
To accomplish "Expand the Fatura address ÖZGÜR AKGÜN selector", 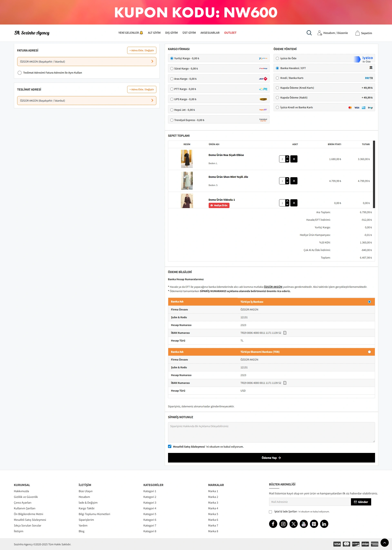I will pyautogui.click(x=87, y=62).
